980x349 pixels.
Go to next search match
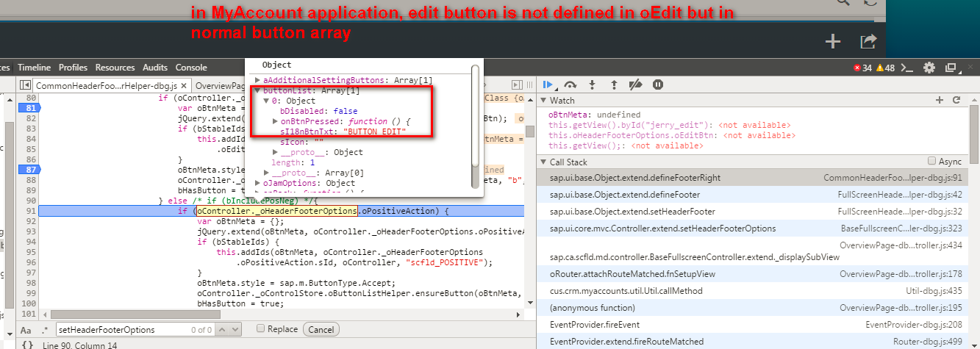(x=236, y=330)
